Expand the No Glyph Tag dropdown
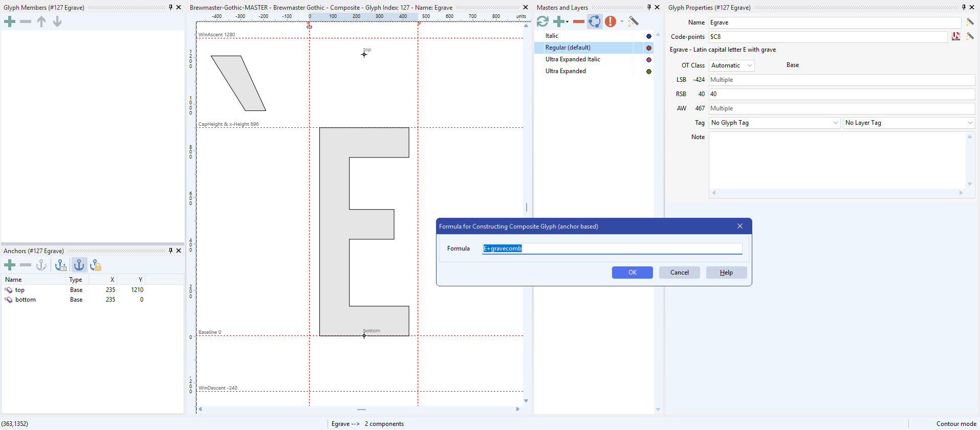Image resolution: width=980 pixels, height=430 pixels. coord(774,123)
